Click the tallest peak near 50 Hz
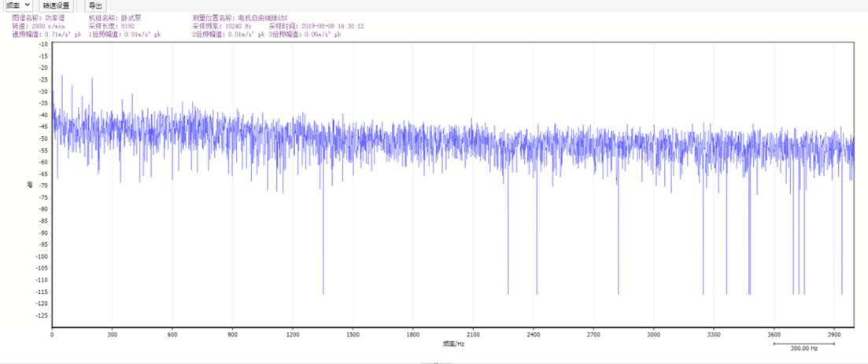 click(x=62, y=78)
